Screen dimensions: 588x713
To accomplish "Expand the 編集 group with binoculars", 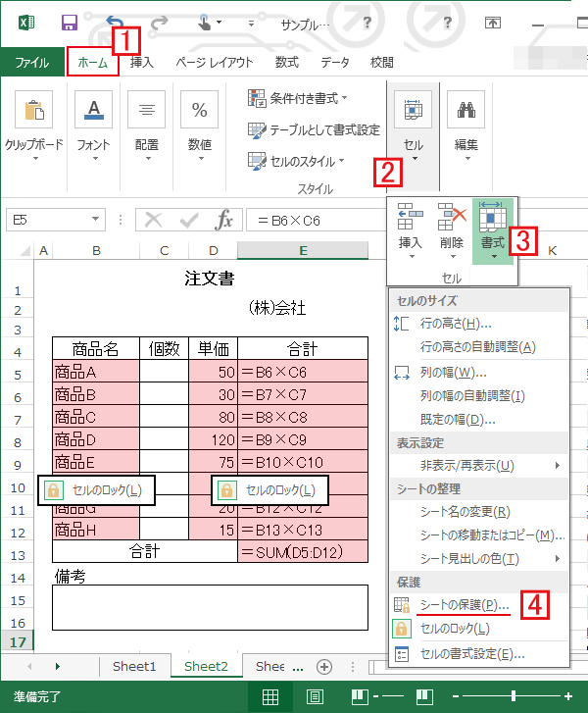I will tap(465, 127).
